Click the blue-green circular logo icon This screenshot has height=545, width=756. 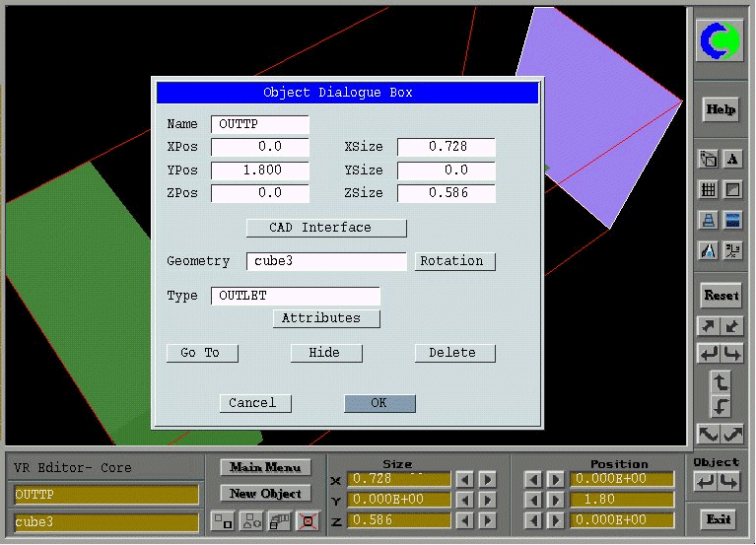tap(721, 40)
